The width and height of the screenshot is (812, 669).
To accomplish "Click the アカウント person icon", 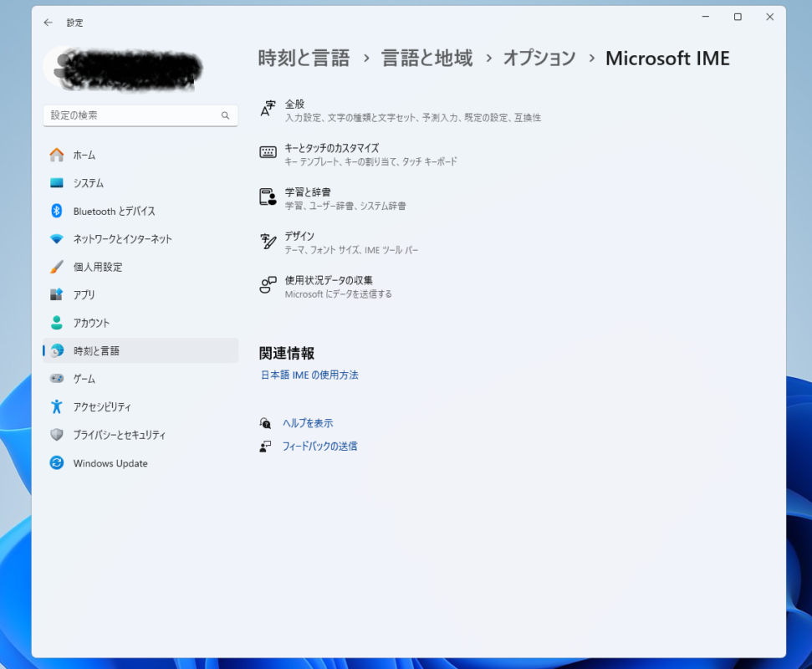I will tap(56, 323).
